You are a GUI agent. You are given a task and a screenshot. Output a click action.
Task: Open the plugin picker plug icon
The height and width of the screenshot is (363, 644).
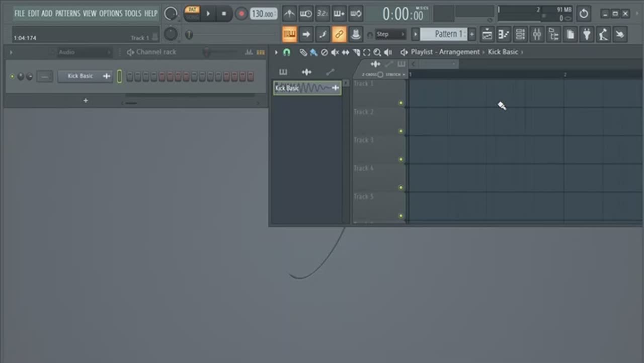(587, 34)
